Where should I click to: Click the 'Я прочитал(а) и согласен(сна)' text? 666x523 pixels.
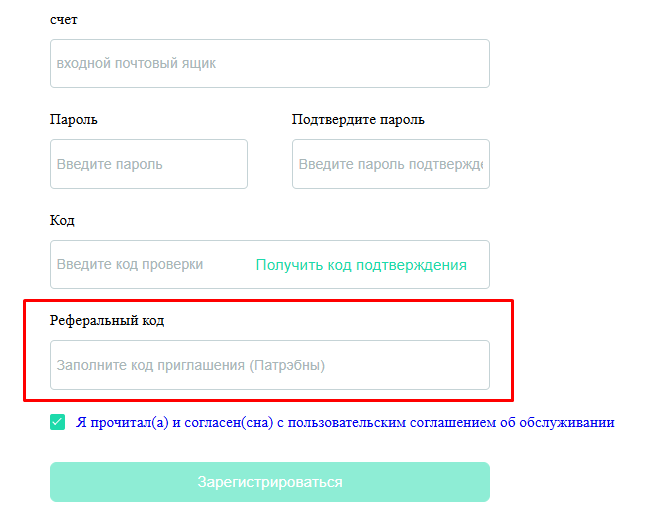pyautogui.click(x=174, y=422)
